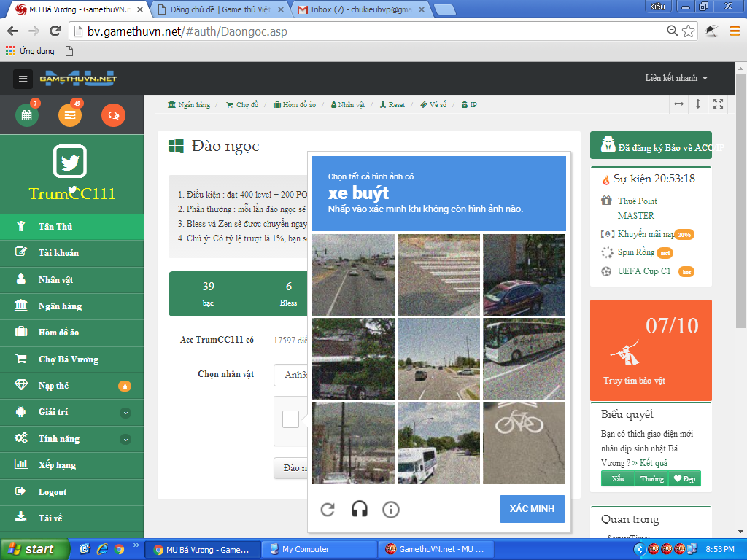Vote "Đẹp" in the Biểu quyết poll

point(684,479)
